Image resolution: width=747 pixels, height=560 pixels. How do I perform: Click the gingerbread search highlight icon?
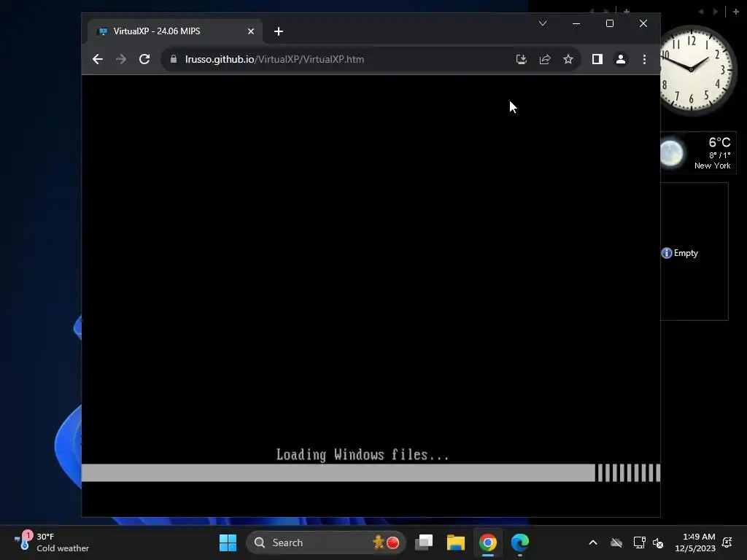click(379, 542)
